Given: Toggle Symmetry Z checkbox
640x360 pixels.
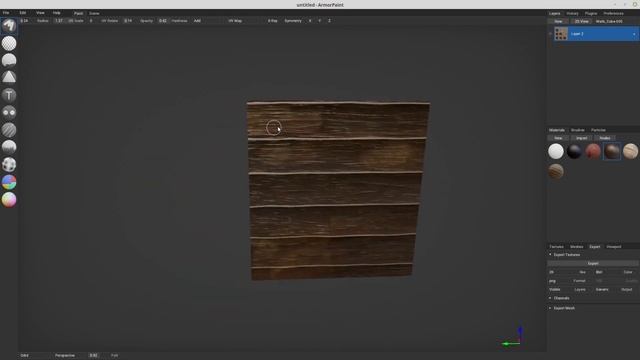Looking at the screenshot, I should tap(329, 21).
